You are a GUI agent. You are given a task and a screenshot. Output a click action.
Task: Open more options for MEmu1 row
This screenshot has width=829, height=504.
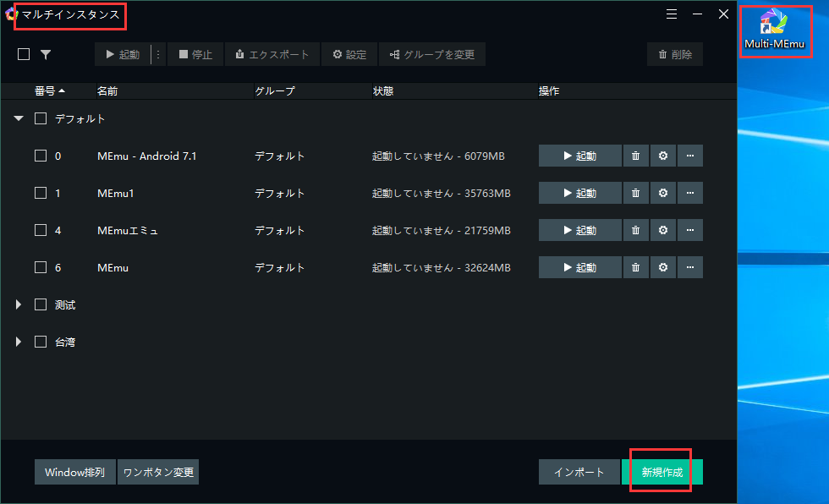[690, 193]
